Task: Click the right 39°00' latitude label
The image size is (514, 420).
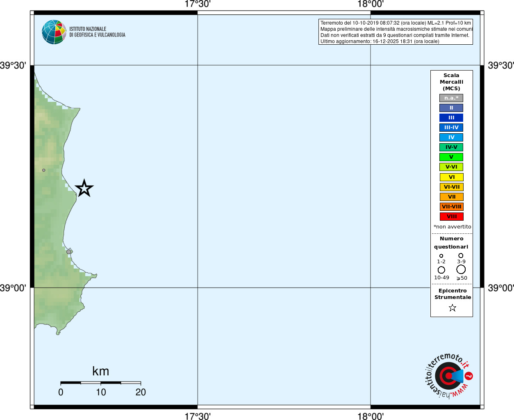Action: click(x=501, y=288)
